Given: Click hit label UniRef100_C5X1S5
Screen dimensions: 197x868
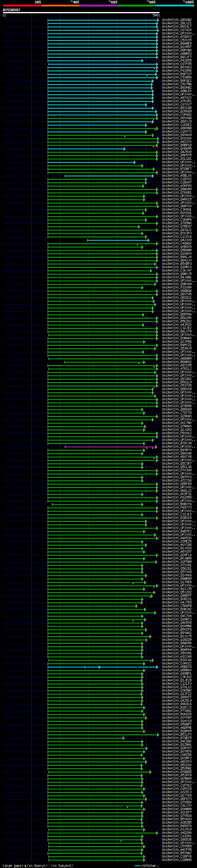Looking at the screenshot, I should pos(177,40).
